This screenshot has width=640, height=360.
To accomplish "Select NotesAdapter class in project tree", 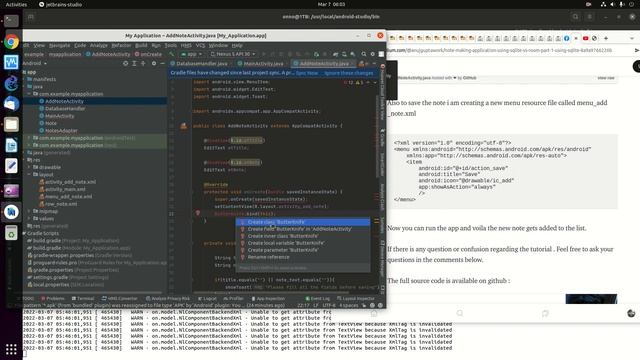I will 61,131.
